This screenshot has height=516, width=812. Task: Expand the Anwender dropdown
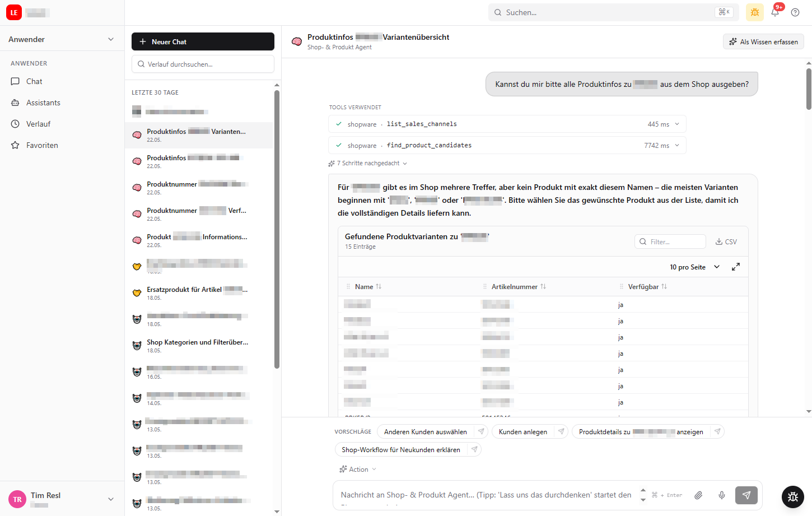pos(62,39)
